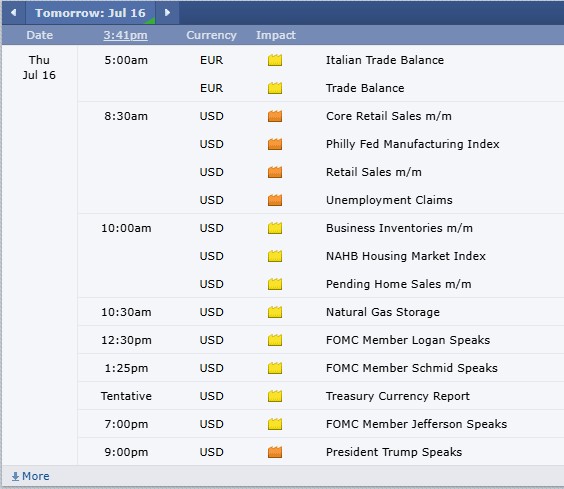Click Italian Trade Balance impact icon
The width and height of the screenshot is (564, 489).
pyautogui.click(x=275, y=60)
